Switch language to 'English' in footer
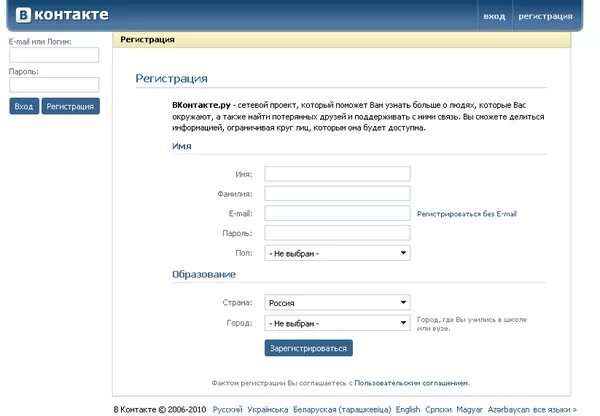Viewport: 600px width, 416px height. pos(408,409)
